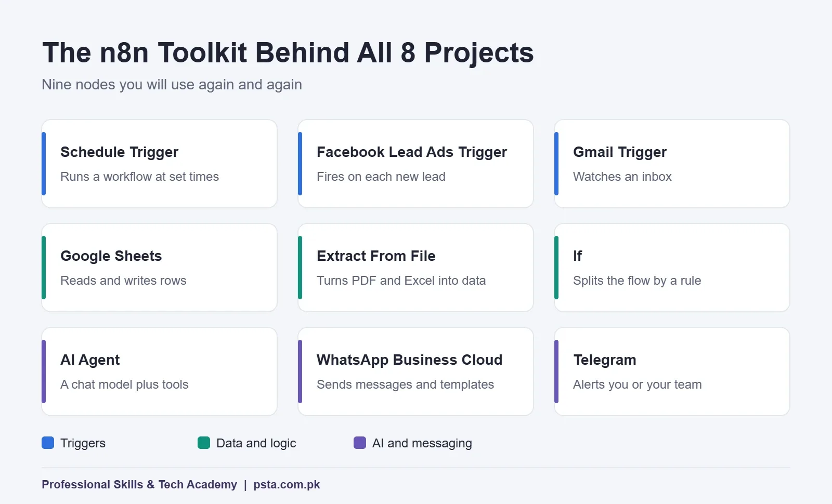Pick the If node card
The image size is (832, 504).
click(672, 268)
